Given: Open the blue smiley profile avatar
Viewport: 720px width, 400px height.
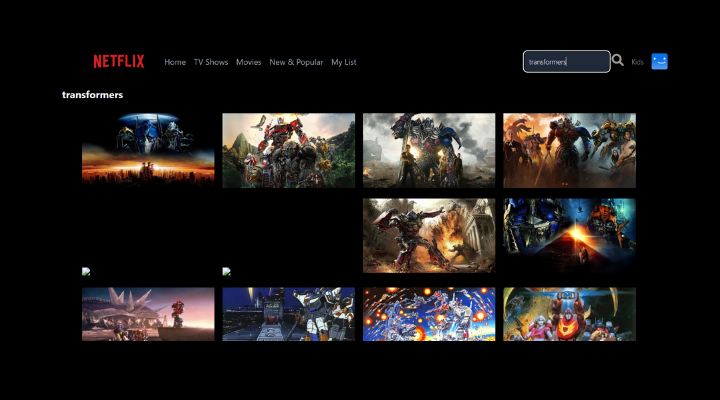Looking at the screenshot, I should tap(659, 62).
